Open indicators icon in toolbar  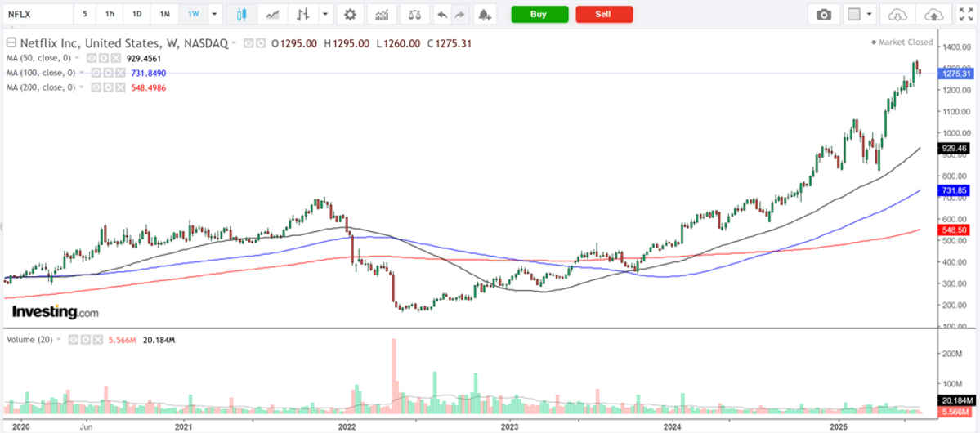(382, 15)
